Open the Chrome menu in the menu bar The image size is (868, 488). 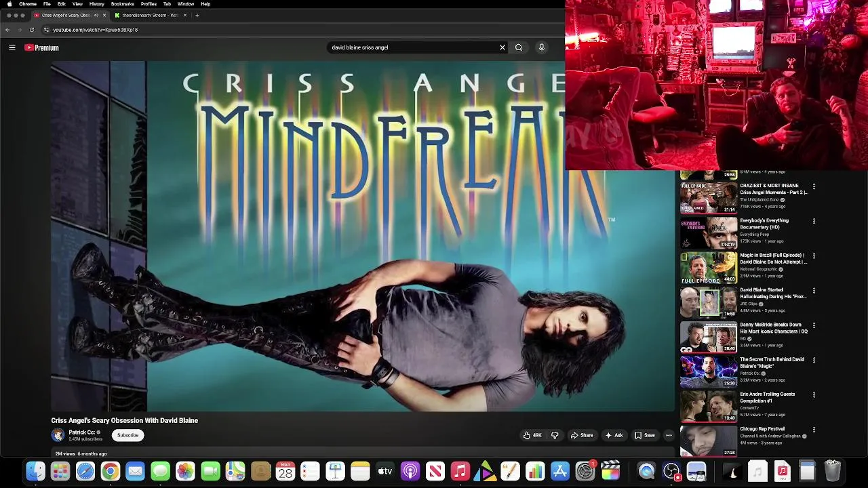click(x=28, y=4)
